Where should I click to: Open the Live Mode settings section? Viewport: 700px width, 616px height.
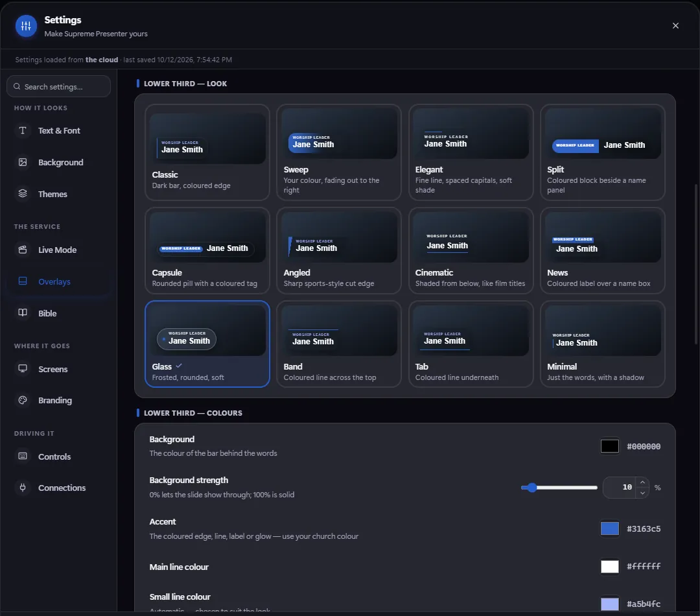click(58, 250)
